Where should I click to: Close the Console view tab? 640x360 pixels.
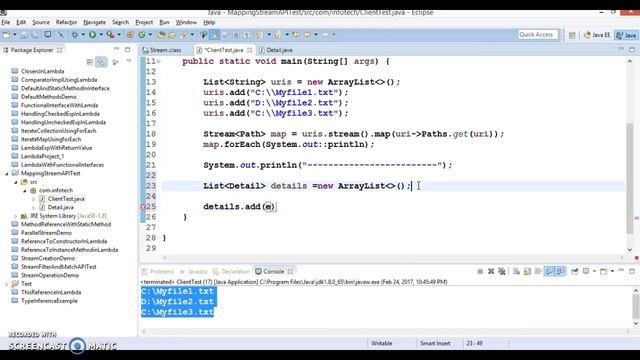290,271
